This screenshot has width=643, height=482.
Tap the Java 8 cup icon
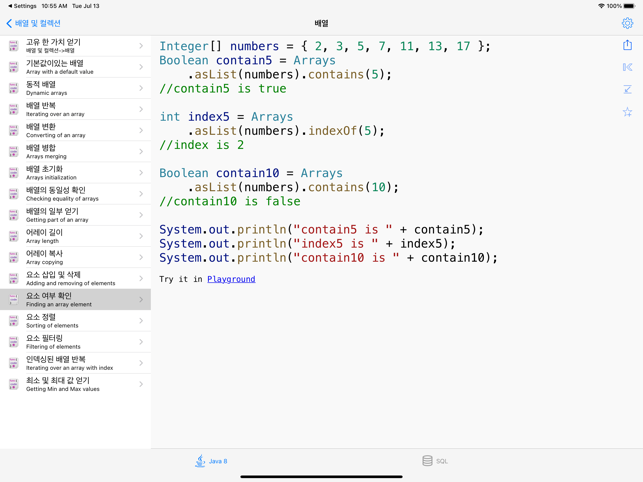point(200,461)
